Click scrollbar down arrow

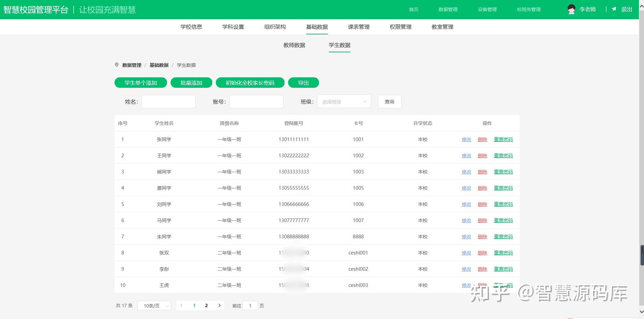point(642,312)
